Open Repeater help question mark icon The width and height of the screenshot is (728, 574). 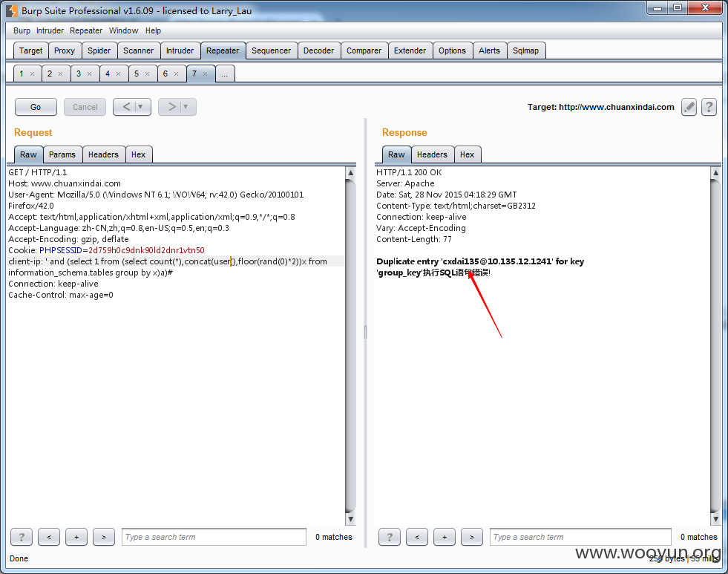[709, 107]
